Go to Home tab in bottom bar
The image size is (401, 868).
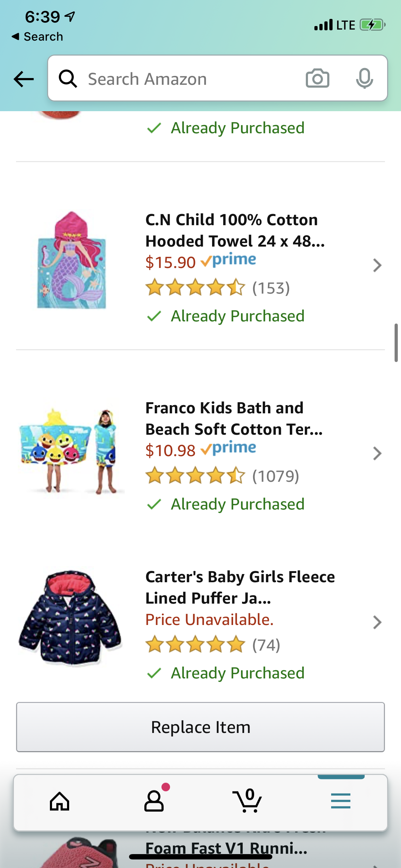click(x=60, y=802)
